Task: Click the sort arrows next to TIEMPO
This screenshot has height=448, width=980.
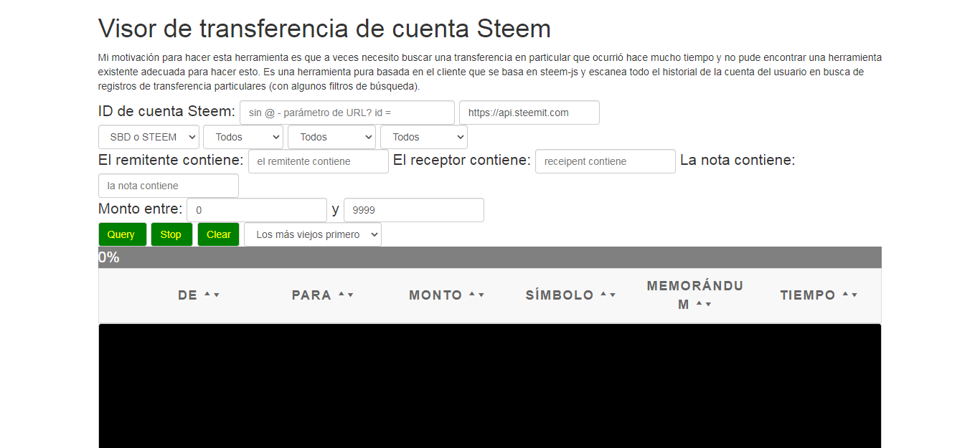Action: pyautogui.click(x=850, y=295)
